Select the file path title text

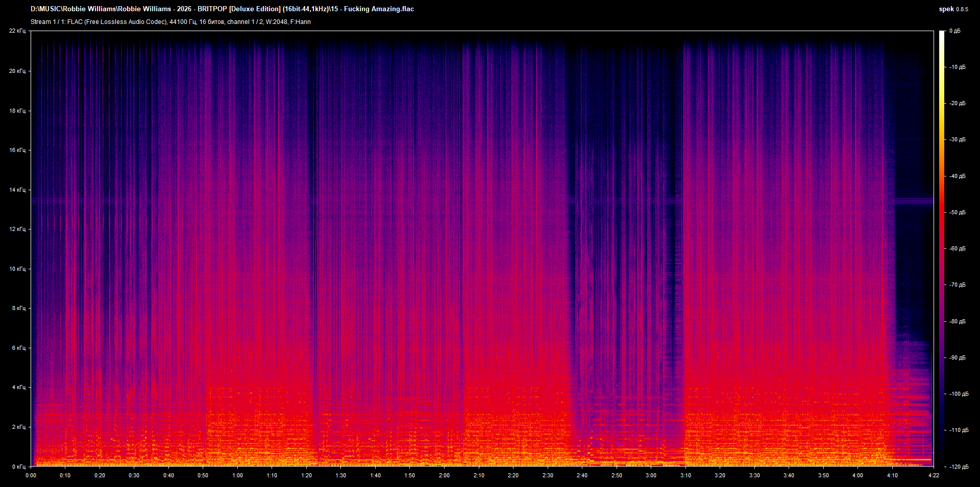tap(222, 9)
